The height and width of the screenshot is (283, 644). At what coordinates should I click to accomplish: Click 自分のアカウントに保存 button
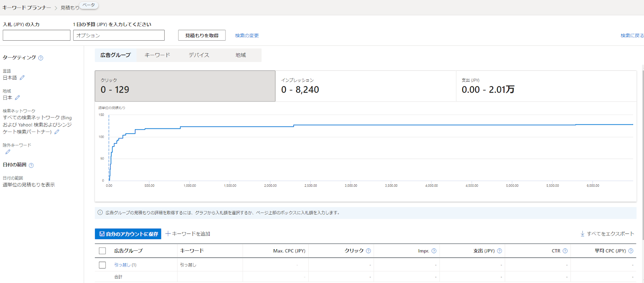click(x=128, y=234)
